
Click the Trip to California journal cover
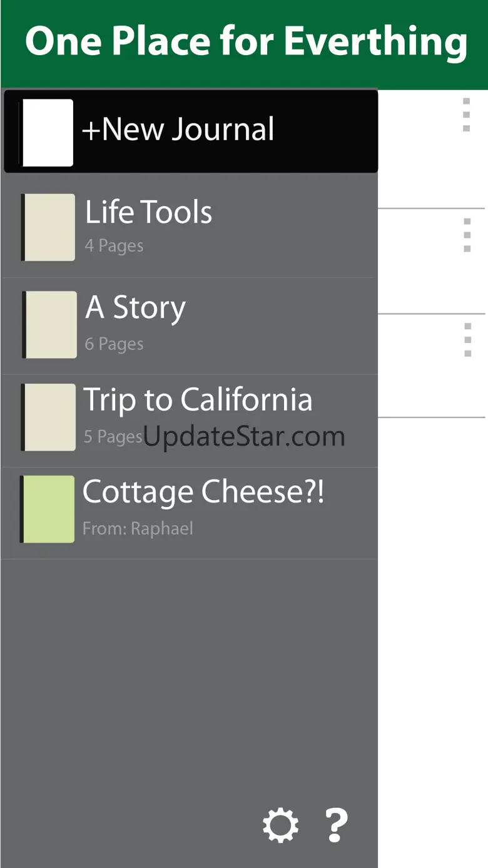(48, 417)
